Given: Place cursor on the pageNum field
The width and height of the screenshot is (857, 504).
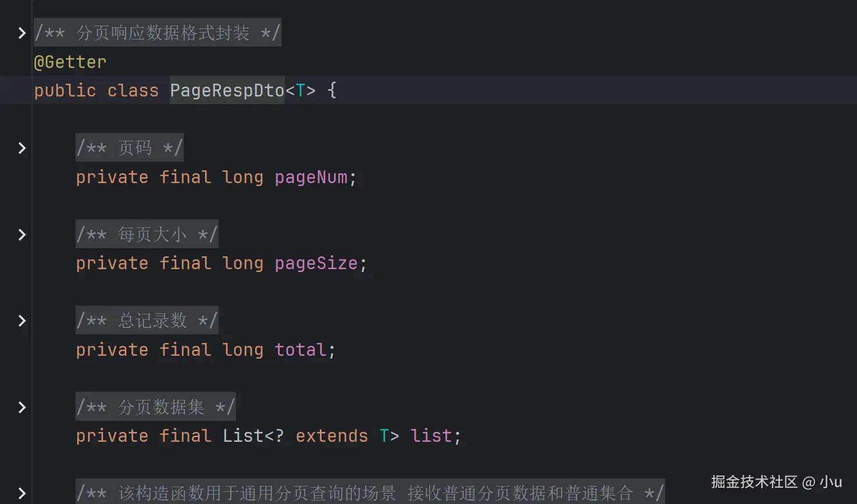Looking at the screenshot, I should tap(311, 177).
